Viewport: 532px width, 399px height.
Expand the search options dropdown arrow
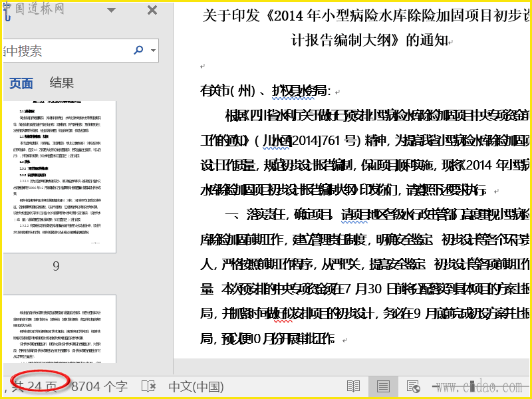(154, 51)
